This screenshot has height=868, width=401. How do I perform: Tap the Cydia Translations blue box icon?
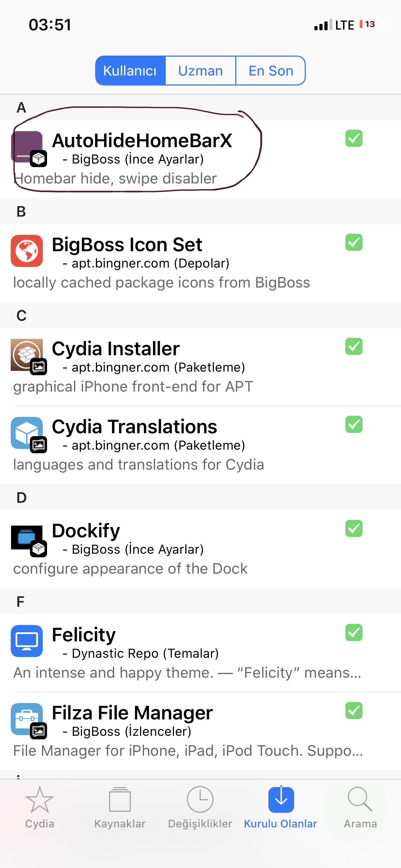pos(27,433)
